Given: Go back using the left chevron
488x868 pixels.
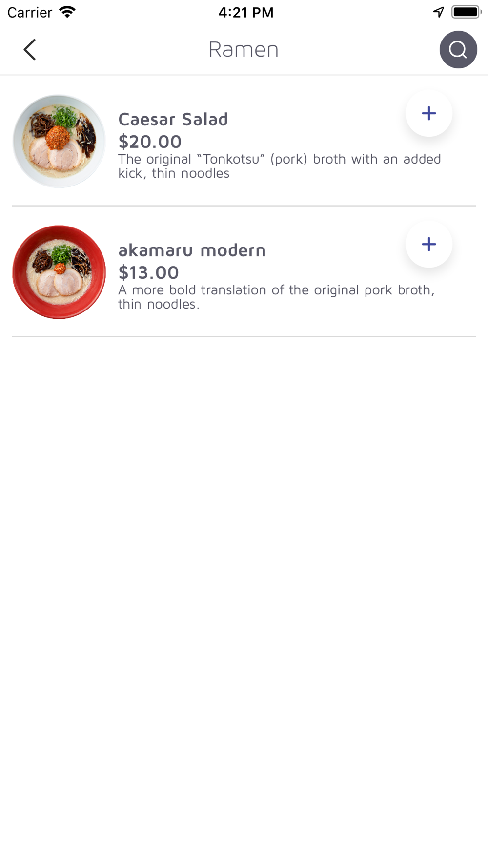Looking at the screenshot, I should click(x=30, y=50).
